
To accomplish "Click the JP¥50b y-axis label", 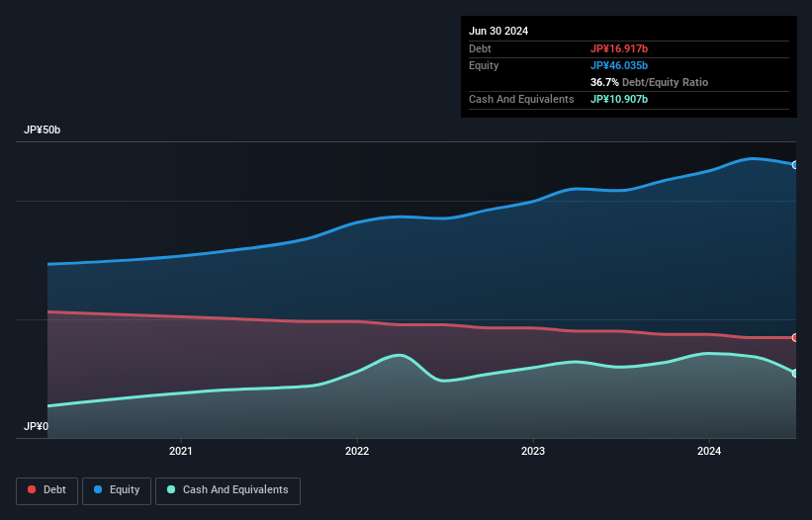I will [42, 130].
